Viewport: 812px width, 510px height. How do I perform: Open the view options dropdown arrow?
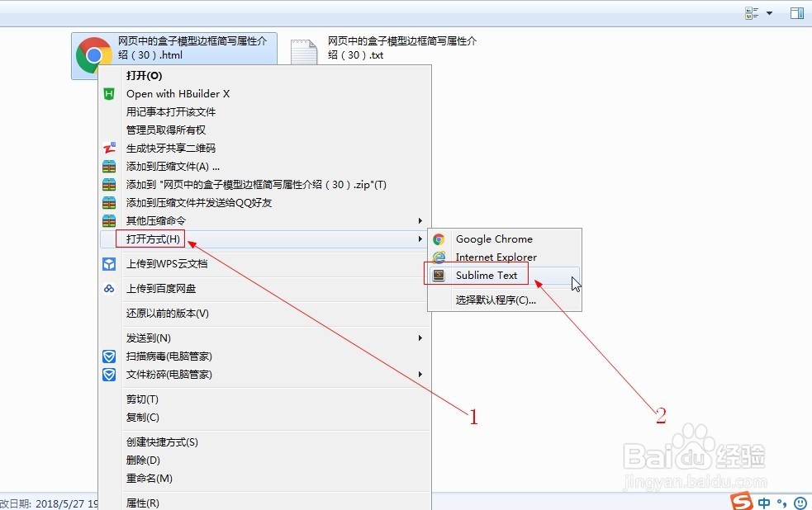[770, 13]
